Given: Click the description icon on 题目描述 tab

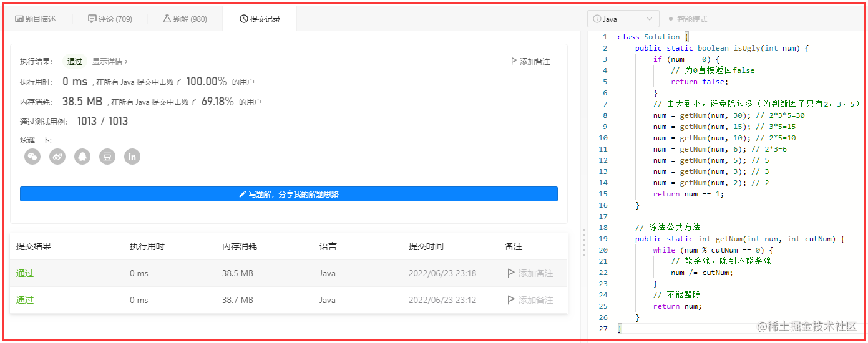Looking at the screenshot, I should pos(19,19).
